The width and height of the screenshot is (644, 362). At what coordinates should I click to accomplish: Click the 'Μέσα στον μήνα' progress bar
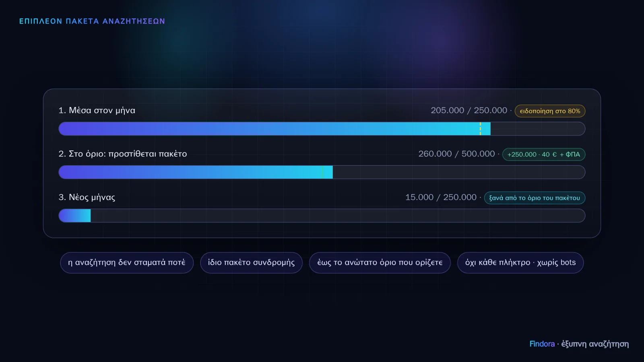tap(322, 129)
